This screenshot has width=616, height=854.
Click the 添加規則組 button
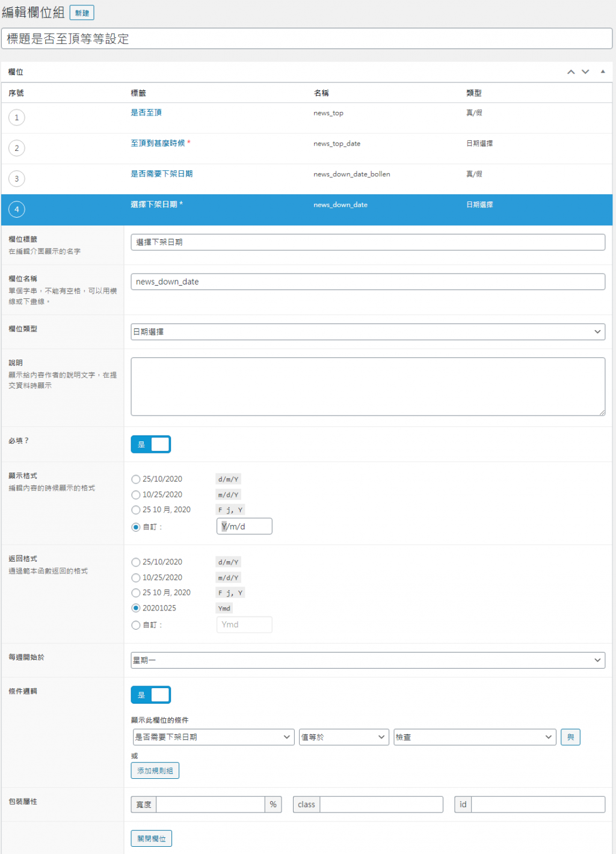pyautogui.click(x=155, y=771)
